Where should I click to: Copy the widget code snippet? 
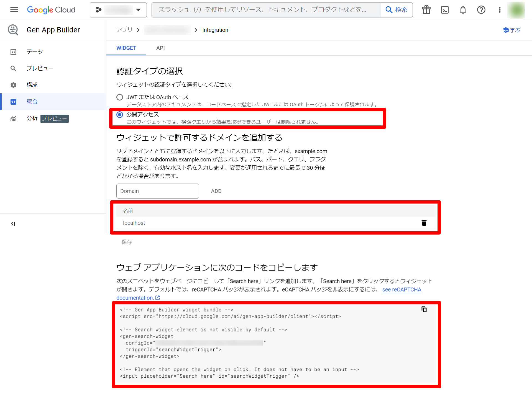point(424,309)
